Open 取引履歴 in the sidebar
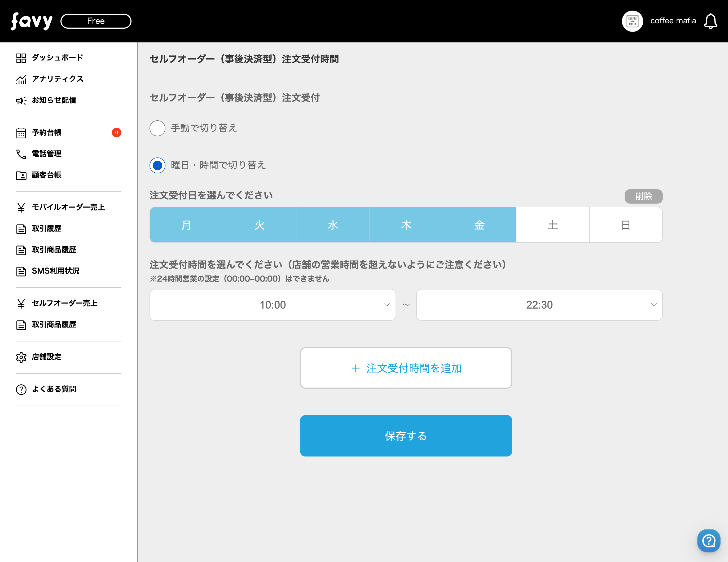The width and height of the screenshot is (728, 562). coord(46,229)
